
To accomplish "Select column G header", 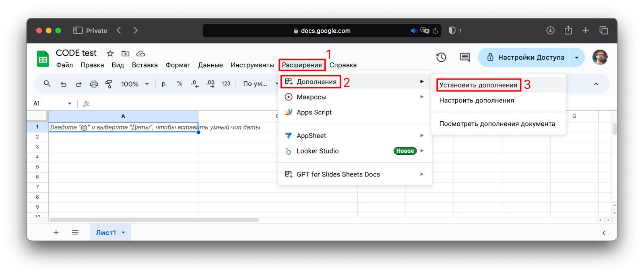I will click(x=574, y=116).
